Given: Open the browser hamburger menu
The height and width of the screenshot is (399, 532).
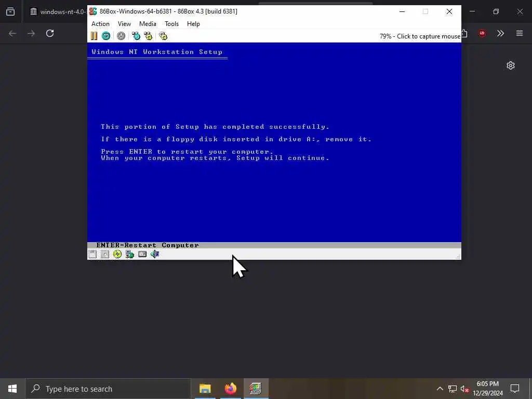Looking at the screenshot, I should 520,33.
